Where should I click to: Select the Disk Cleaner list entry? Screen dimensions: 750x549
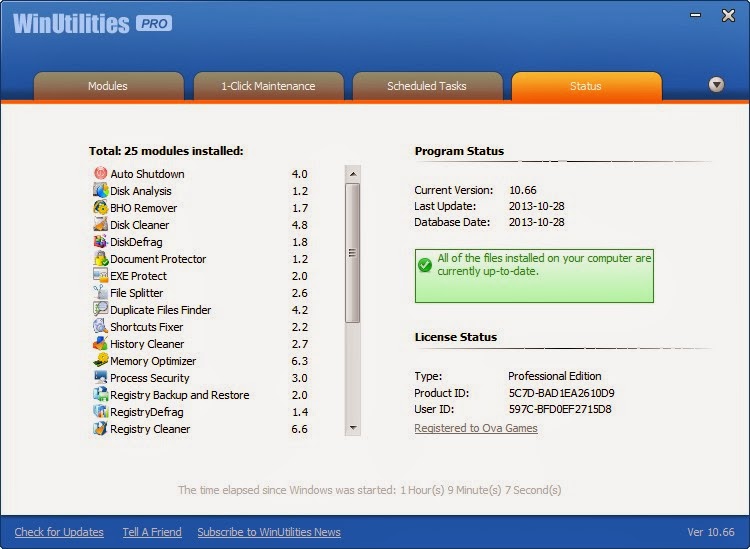click(x=140, y=225)
